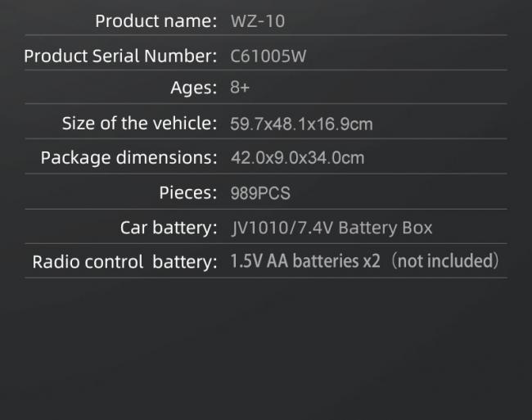Select the 8+ age value
Screen dimensions: 532x420
pos(240,88)
